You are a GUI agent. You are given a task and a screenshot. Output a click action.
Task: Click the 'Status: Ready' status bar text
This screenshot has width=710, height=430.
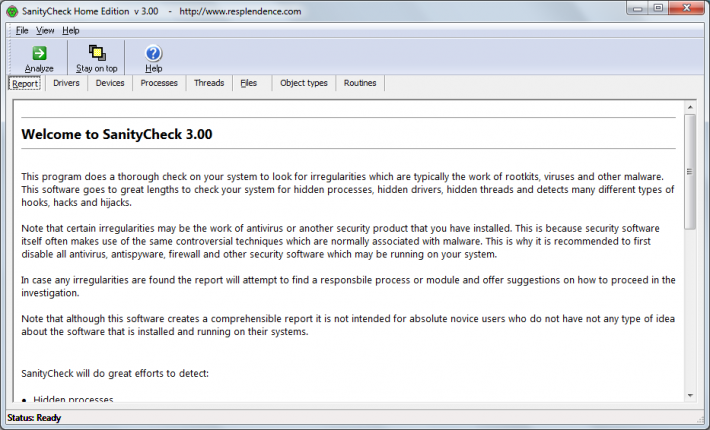pyautogui.click(x=34, y=418)
